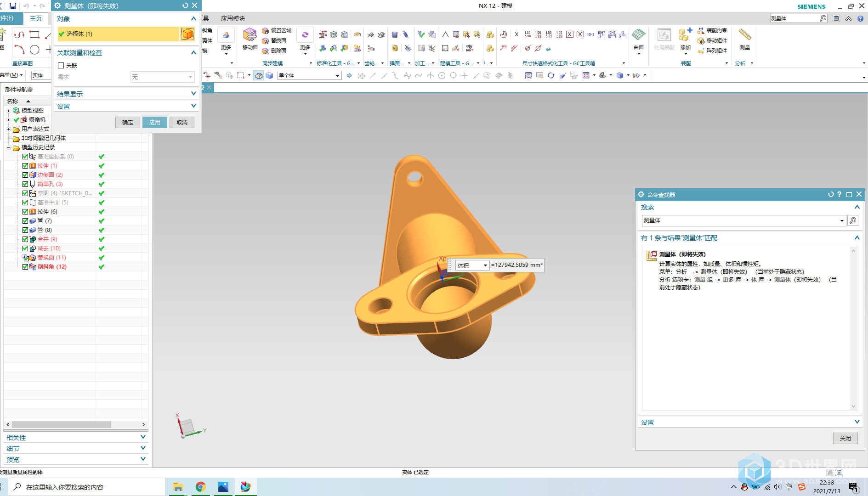Open the 体积 measurement type dropdown

coord(472,265)
